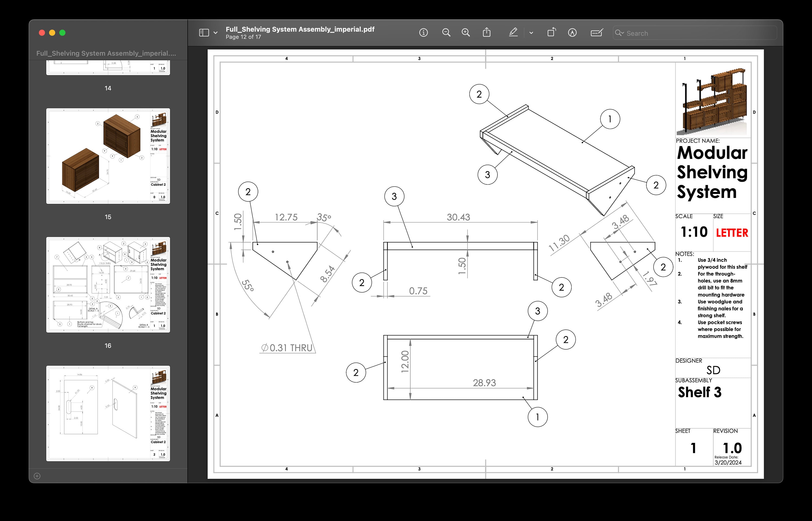The height and width of the screenshot is (521, 812).
Task: Open the highlight color dropdown
Action: [x=531, y=33]
